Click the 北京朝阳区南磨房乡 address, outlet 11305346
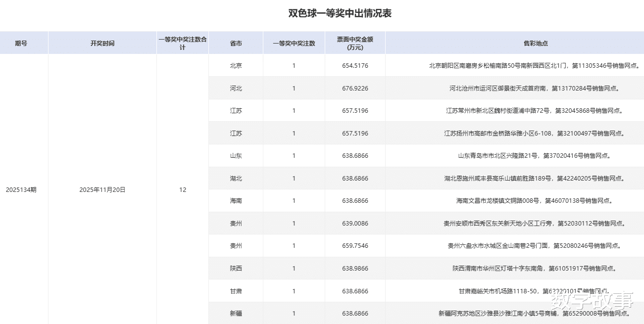Screen dimensions: 644x324 pyautogui.click(x=534, y=65)
